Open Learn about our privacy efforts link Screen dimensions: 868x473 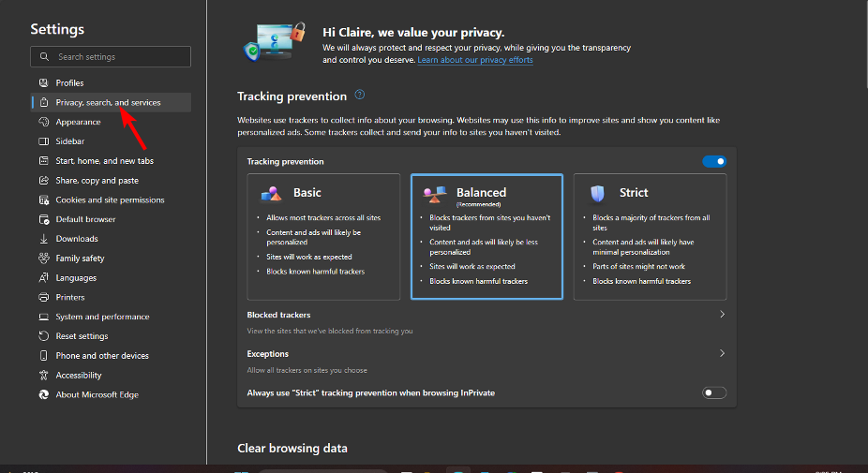click(475, 60)
